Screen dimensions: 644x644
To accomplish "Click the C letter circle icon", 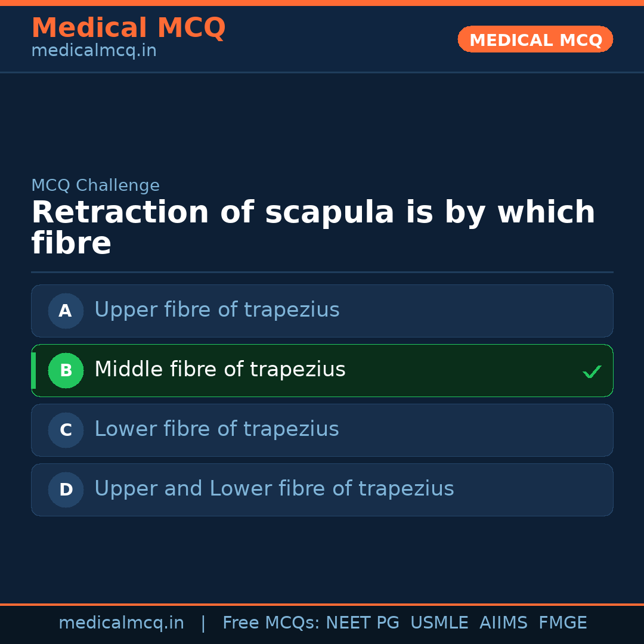I will [66, 430].
